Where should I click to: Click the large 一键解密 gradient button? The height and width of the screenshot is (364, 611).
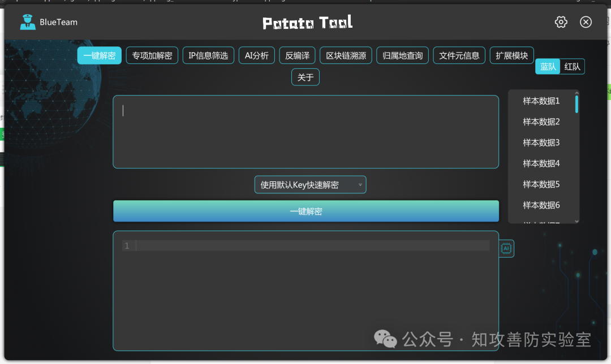click(306, 211)
